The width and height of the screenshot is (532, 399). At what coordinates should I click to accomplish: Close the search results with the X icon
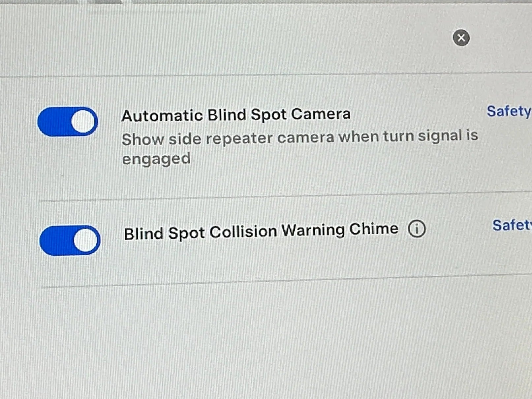(x=461, y=38)
